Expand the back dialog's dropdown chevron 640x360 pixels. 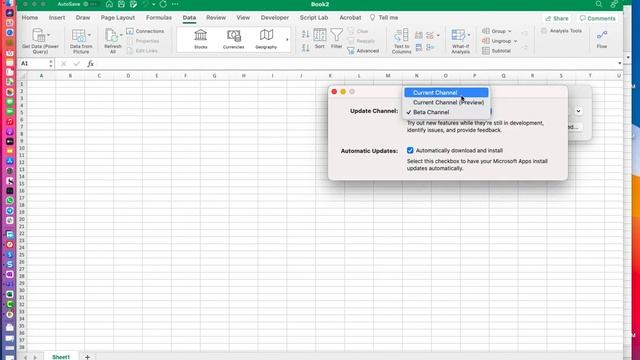[578, 111]
